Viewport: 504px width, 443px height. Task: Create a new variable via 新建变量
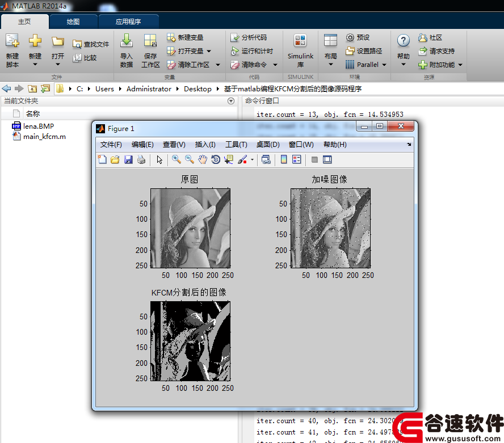pyautogui.click(x=185, y=37)
